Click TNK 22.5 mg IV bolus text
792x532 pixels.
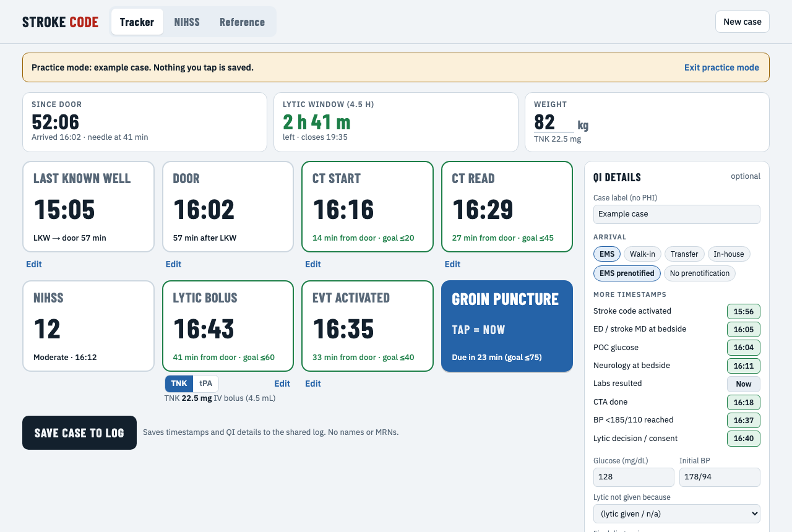coord(220,398)
